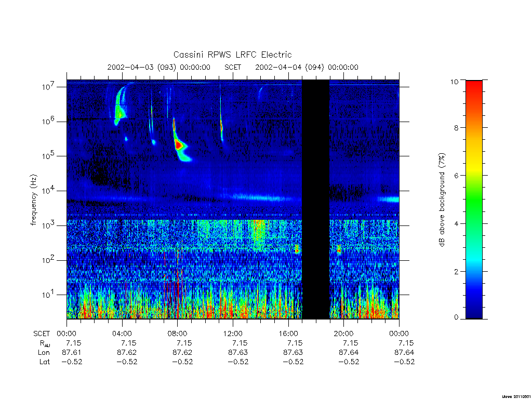Select the start date "2002-04-03 (093) 00:00:00"
This screenshot has width=532, height=399.
[x=159, y=67]
